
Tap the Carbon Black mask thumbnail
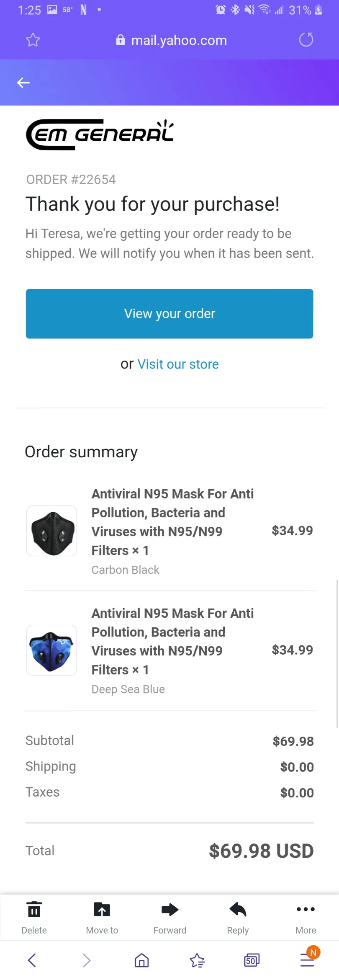[51, 531]
